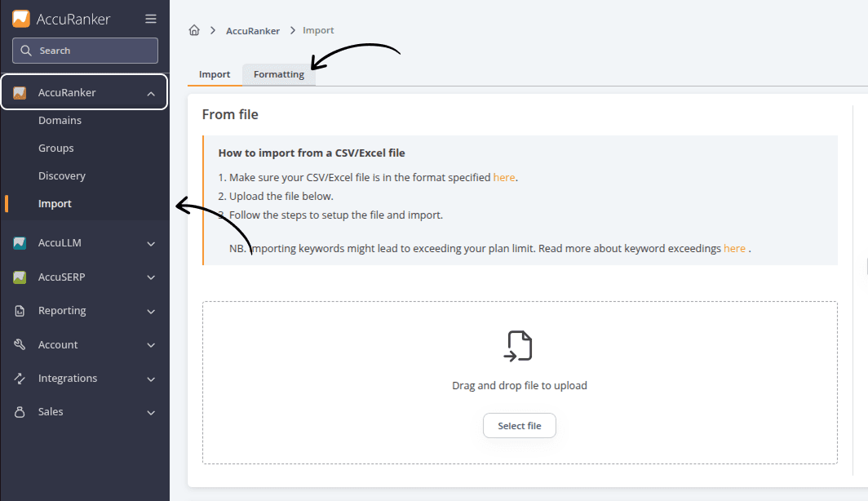Screen dimensions: 868x501
Task: Expand the Reporting section chevron
Action: click(x=151, y=312)
